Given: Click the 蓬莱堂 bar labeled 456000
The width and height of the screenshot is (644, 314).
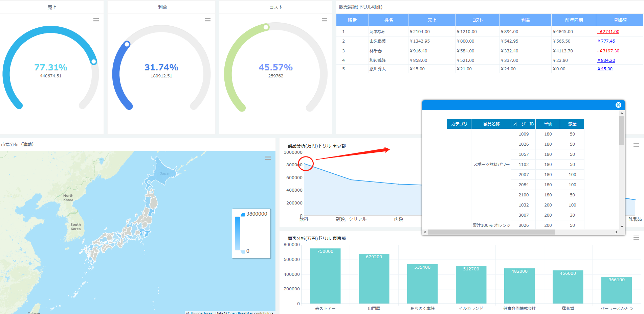Looking at the screenshot, I should 568,287.
